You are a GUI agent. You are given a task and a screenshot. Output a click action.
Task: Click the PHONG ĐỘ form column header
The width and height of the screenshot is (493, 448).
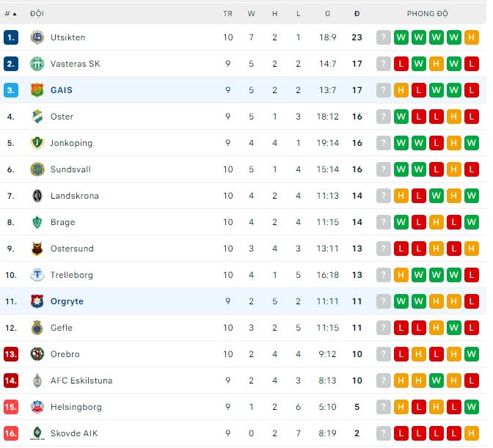coord(428,14)
